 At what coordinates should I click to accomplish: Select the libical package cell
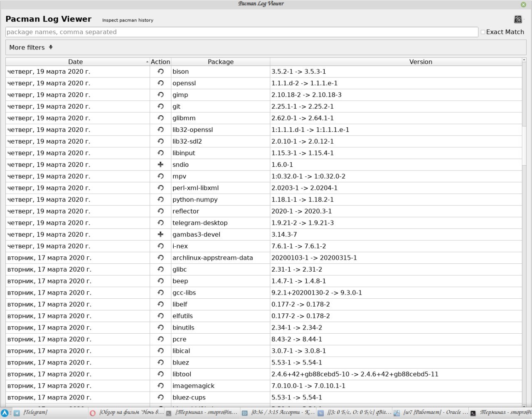click(x=220, y=351)
